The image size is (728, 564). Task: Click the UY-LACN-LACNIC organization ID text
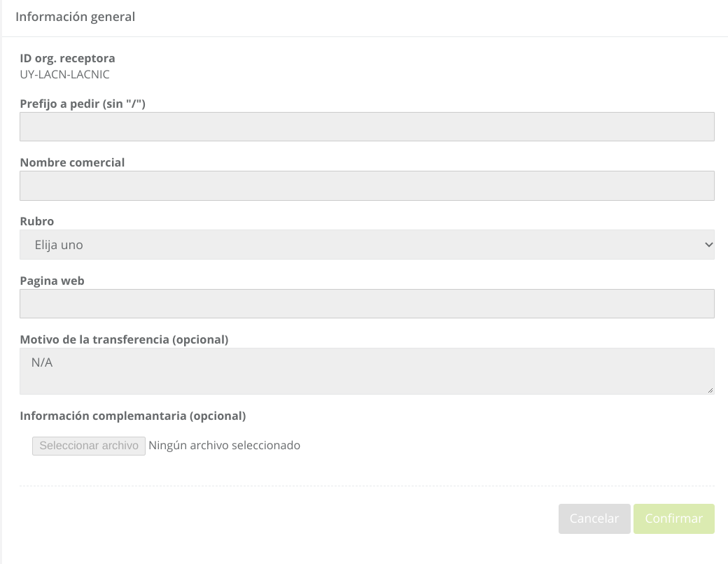pyautogui.click(x=64, y=74)
